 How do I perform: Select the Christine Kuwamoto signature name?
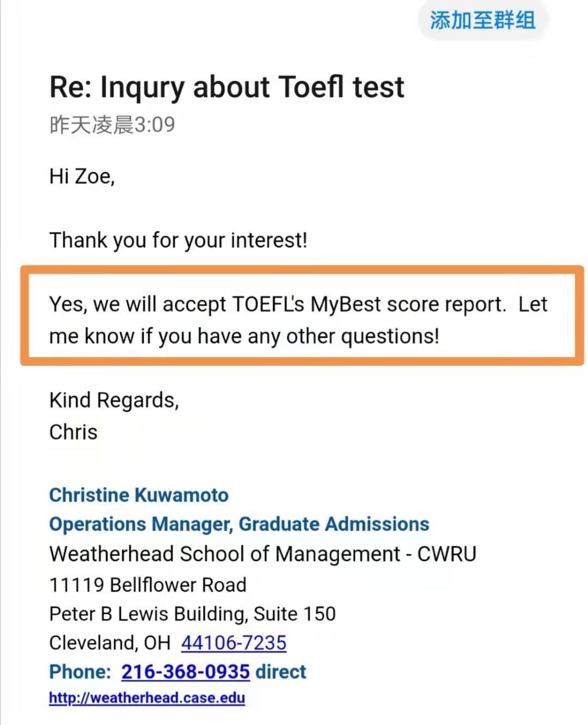[x=139, y=495]
